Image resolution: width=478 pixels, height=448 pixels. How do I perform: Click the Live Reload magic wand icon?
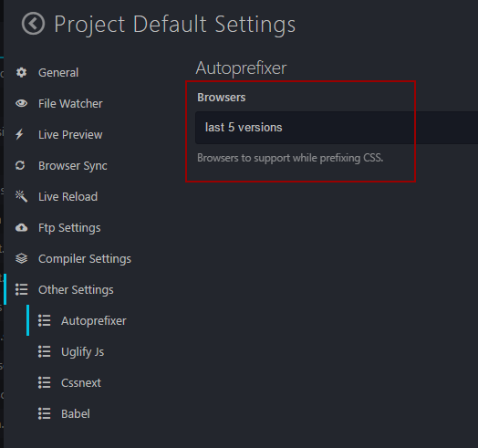point(21,196)
